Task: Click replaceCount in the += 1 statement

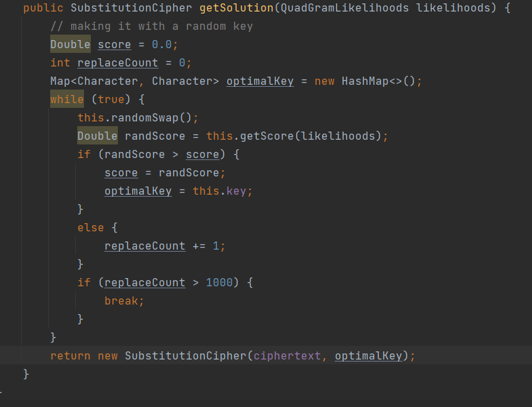Action: pos(144,246)
